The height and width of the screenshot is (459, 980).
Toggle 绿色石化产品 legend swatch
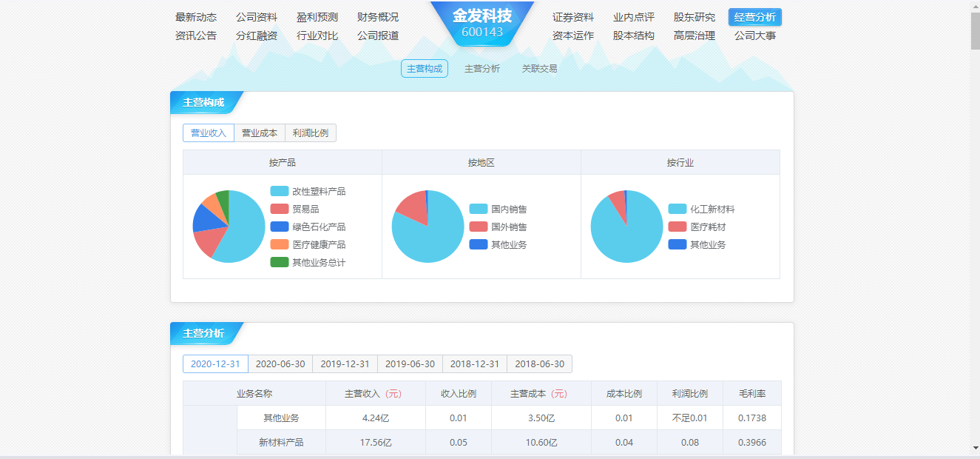(279, 227)
